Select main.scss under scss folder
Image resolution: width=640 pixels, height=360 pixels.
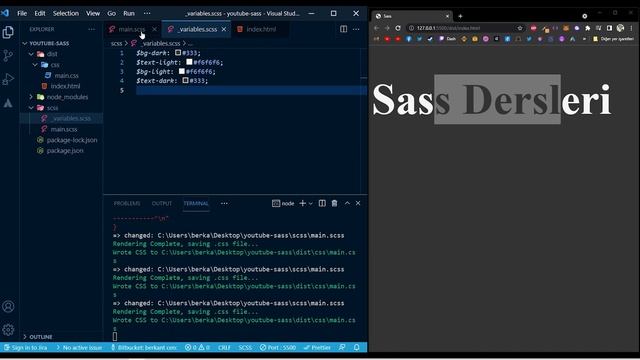pos(64,129)
